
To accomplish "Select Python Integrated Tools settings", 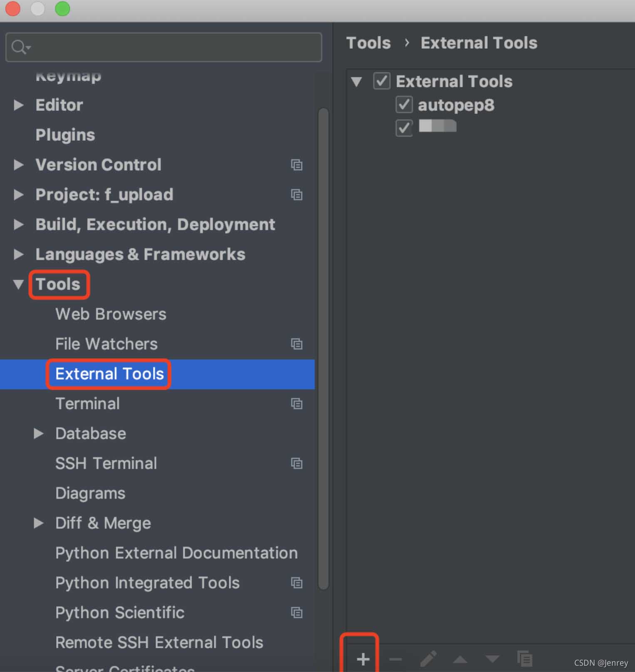I will pos(147,583).
